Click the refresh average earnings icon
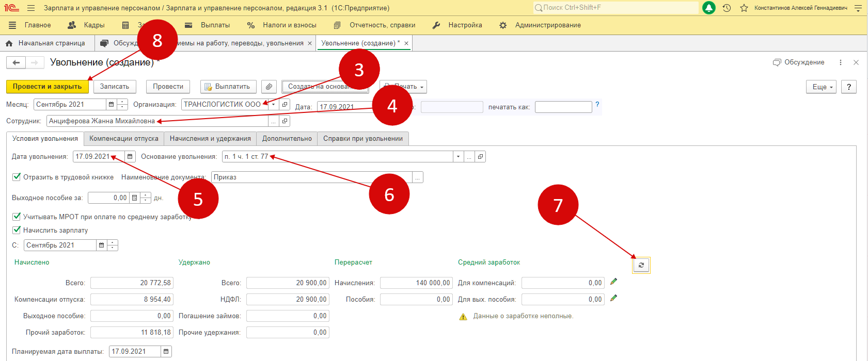This screenshot has width=868, height=361. [x=641, y=265]
